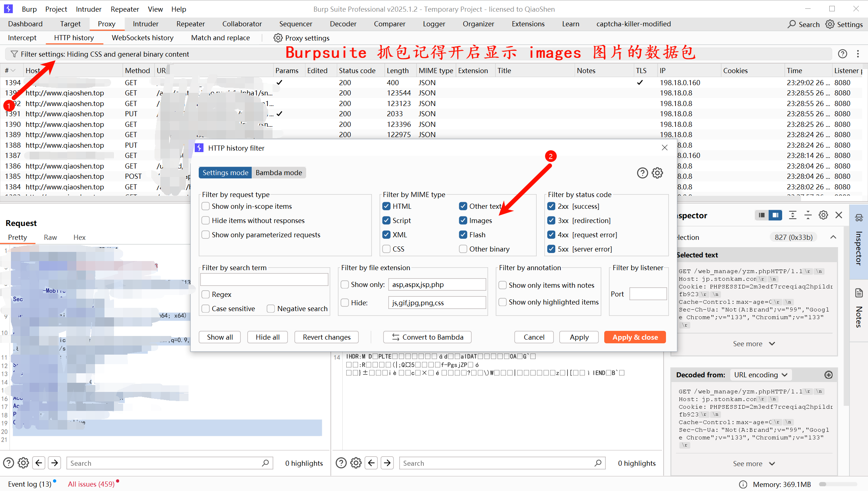Switch to Bambda mode tab
The height and width of the screenshot is (491, 868).
tap(279, 173)
